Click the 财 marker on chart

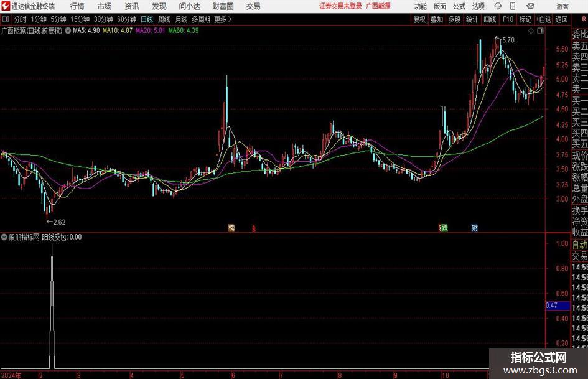coord(475,228)
